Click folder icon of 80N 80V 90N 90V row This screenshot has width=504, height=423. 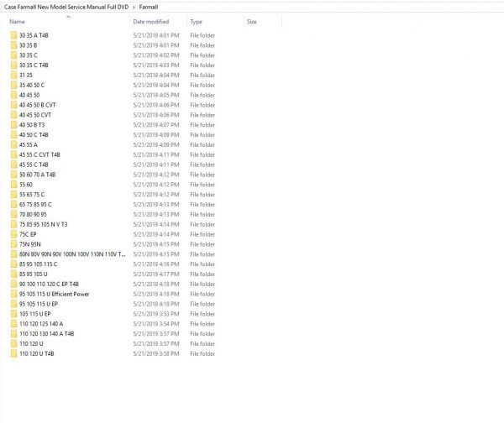(13, 254)
